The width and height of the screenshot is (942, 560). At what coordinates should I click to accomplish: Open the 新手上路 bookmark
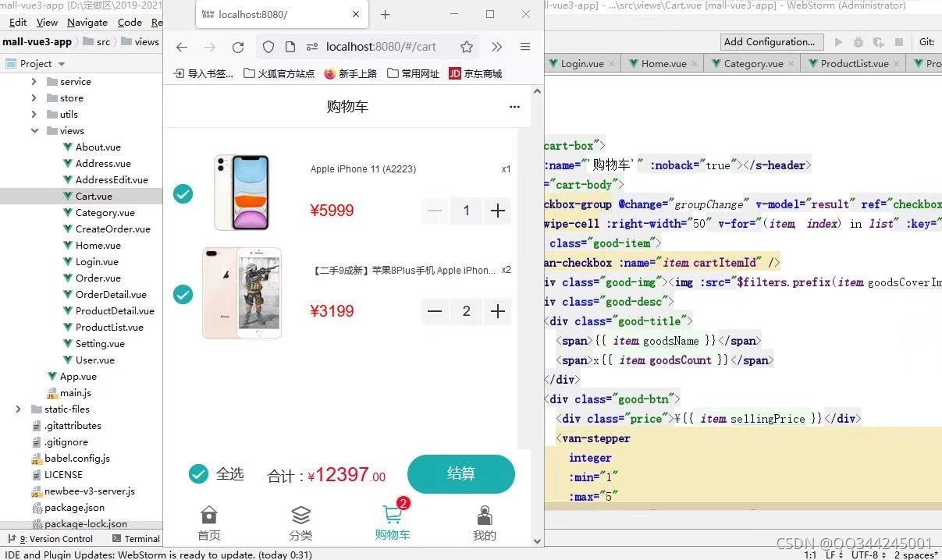point(350,73)
